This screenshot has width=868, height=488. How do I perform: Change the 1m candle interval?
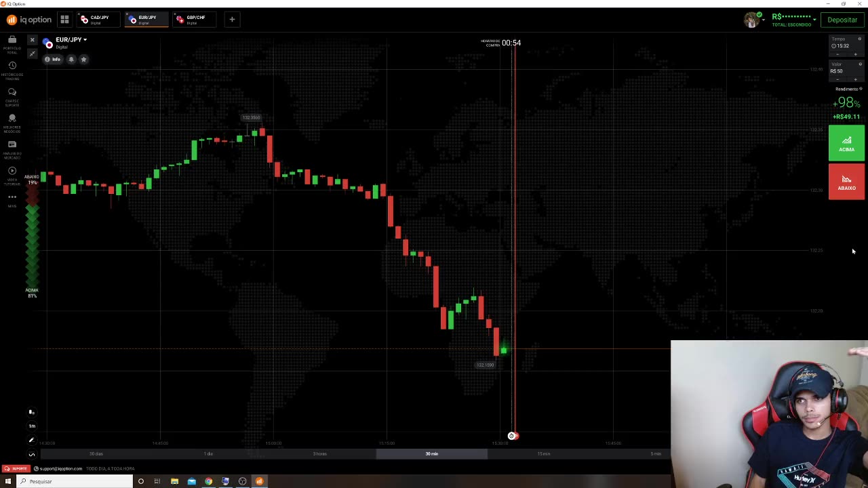31,426
